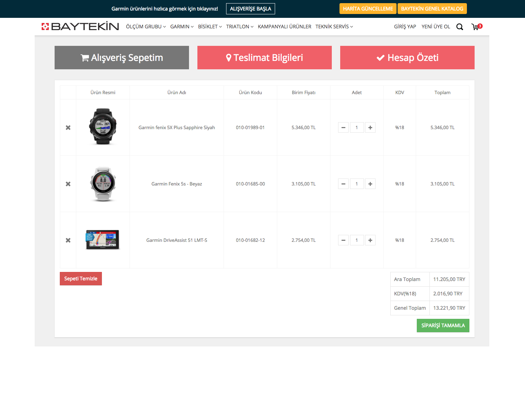The height and width of the screenshot is (420, 525).
Task: Click product name Garmin DriveAssist 51 LMT-S
Action: tap(177, 240)
